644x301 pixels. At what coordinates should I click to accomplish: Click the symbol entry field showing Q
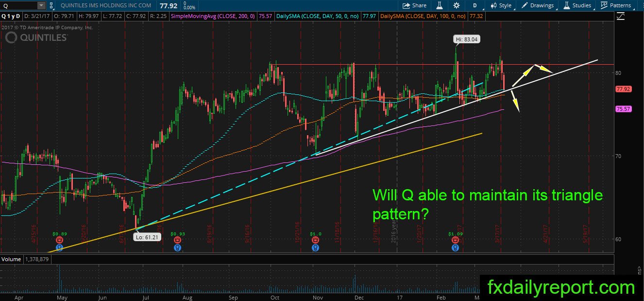[19, 5]
